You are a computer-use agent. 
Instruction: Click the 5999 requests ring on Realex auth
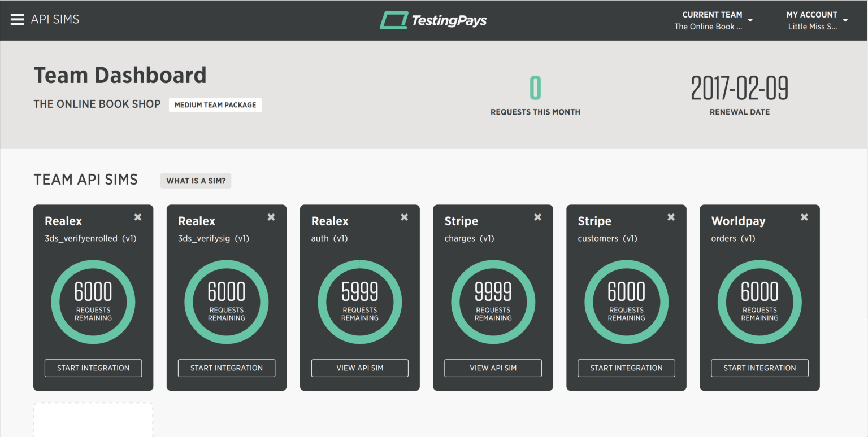pos(360,302)
